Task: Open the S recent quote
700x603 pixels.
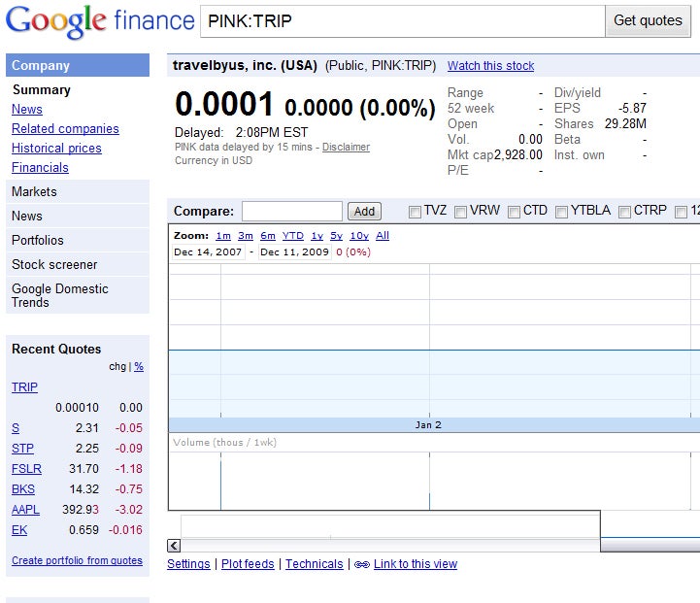Action: pos(16,428)
